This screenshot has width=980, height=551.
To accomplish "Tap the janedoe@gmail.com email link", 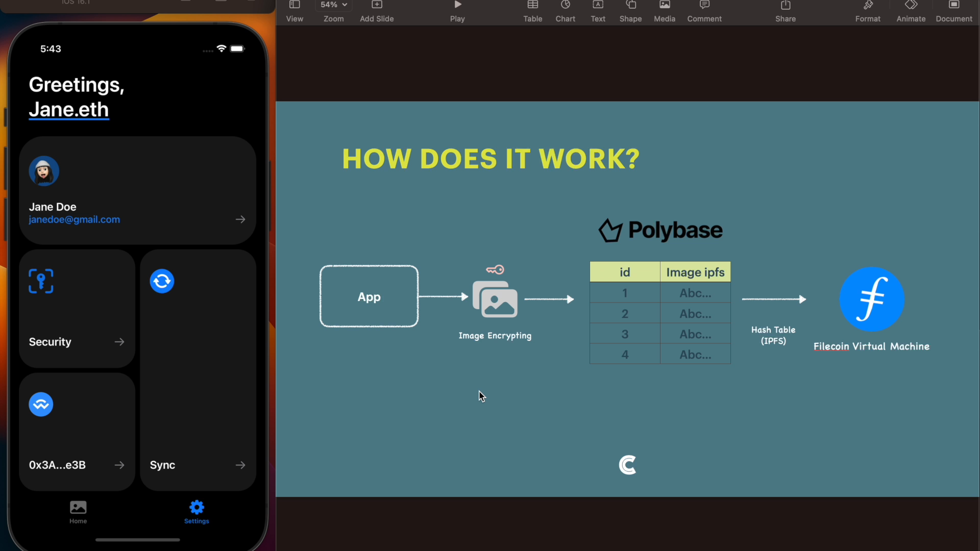I will coord(75,219).
